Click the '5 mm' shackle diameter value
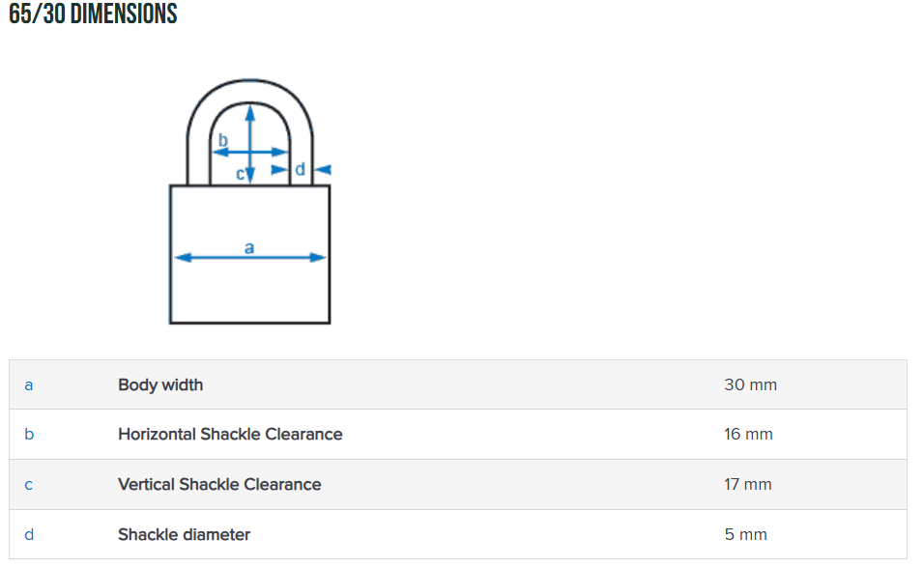Screen dimensions: 924x568 coord(745,534)
